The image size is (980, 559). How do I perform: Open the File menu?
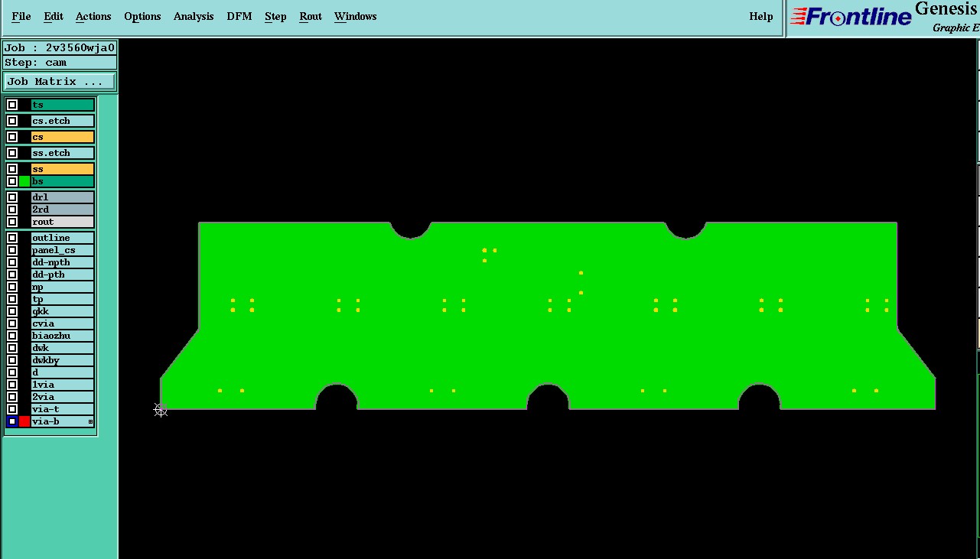point(21,16)
